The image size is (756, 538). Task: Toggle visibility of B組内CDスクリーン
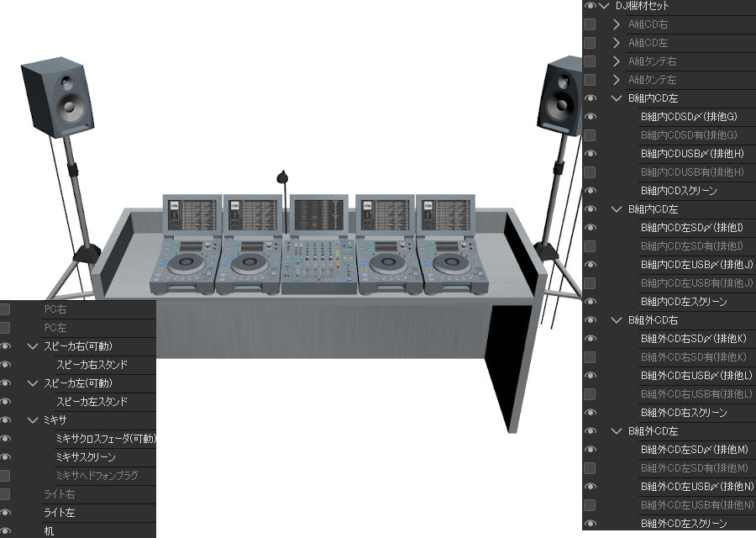(590, 190)
